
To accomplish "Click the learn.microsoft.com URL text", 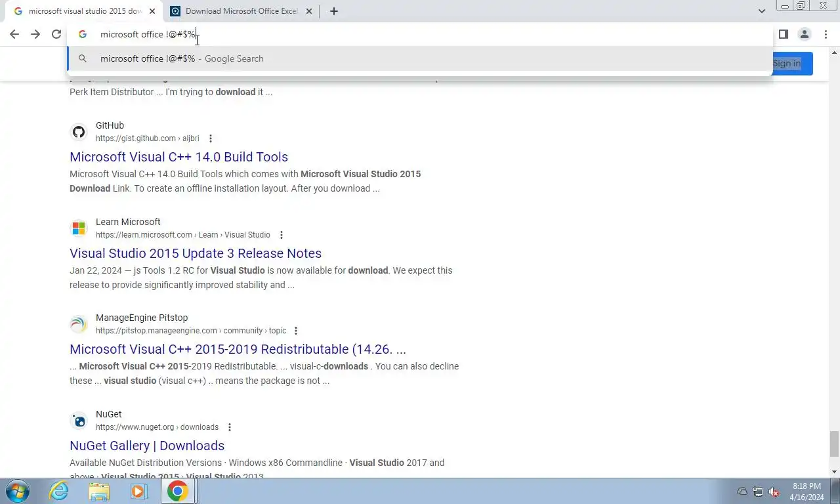I will (x=182, y=235).
